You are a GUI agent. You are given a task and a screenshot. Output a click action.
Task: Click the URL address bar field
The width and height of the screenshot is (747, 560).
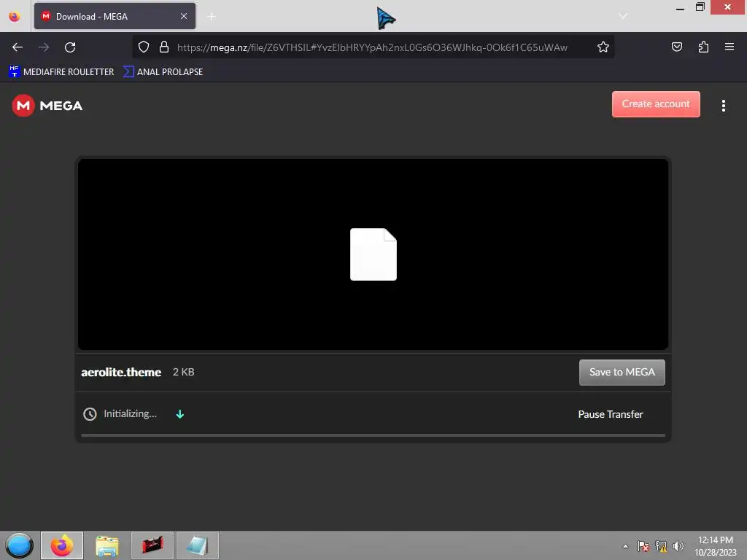click(x=372, y=47)
